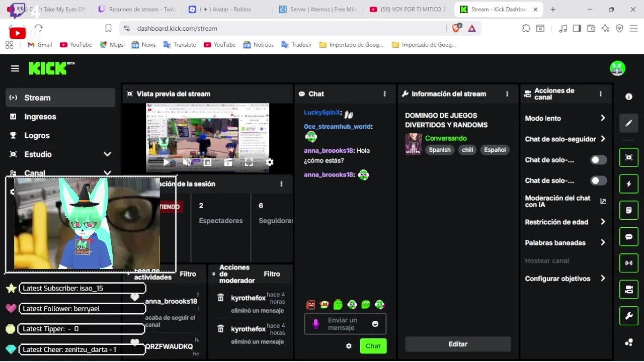Open stream preview settings gear
Viewport: 644px width, 362px height.
click(x=270, y=162)
